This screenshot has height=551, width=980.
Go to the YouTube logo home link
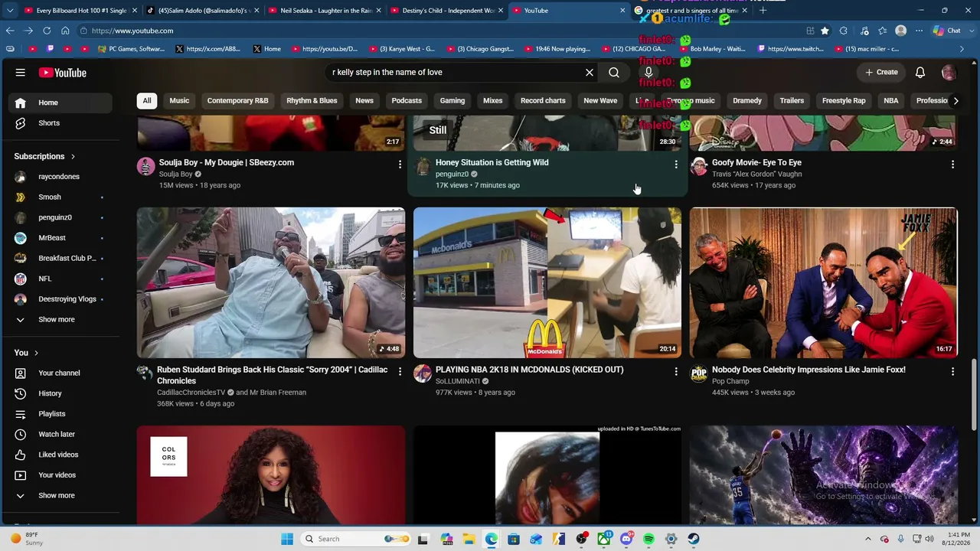[x=63, y=73]
